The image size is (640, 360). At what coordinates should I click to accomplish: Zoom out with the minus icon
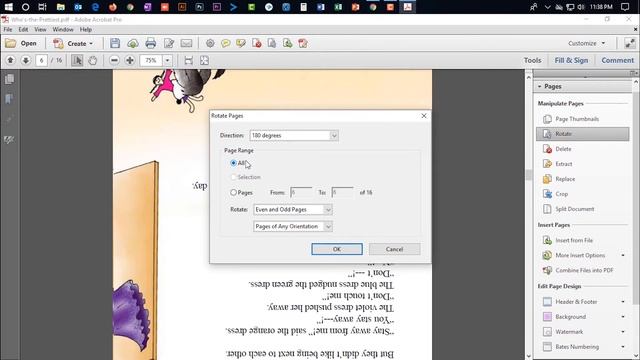tap(114, 60)
